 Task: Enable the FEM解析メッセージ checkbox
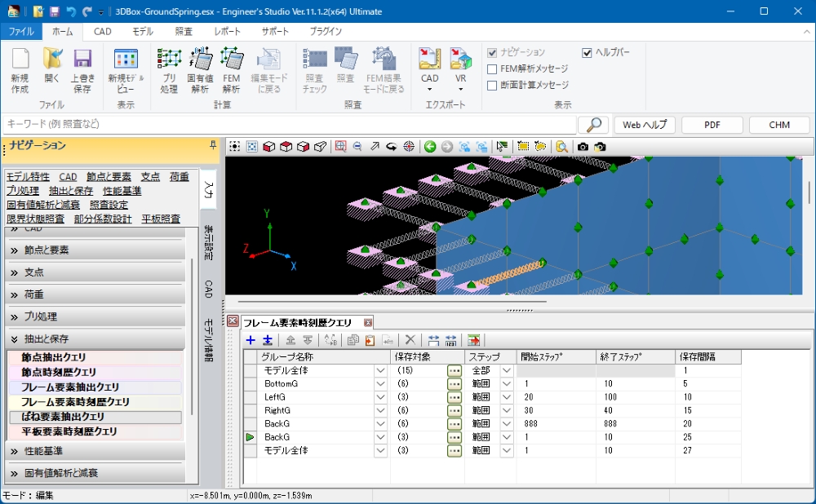click(492, 69)
